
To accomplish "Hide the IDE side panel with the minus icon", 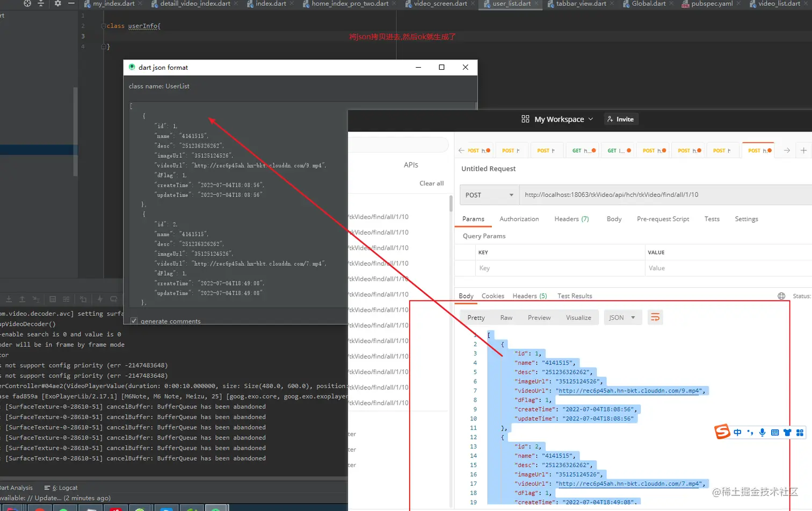I will pos(71,3).
